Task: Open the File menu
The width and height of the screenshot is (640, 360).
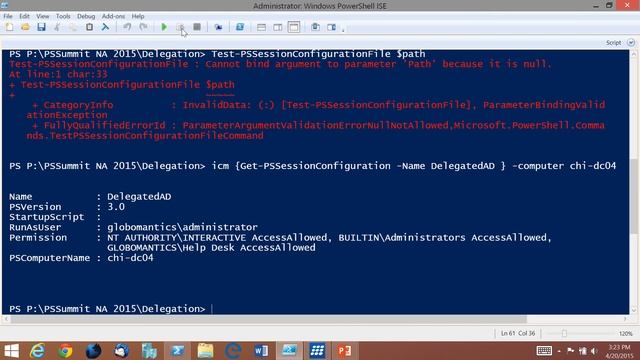Action: (x=8, y=16)
